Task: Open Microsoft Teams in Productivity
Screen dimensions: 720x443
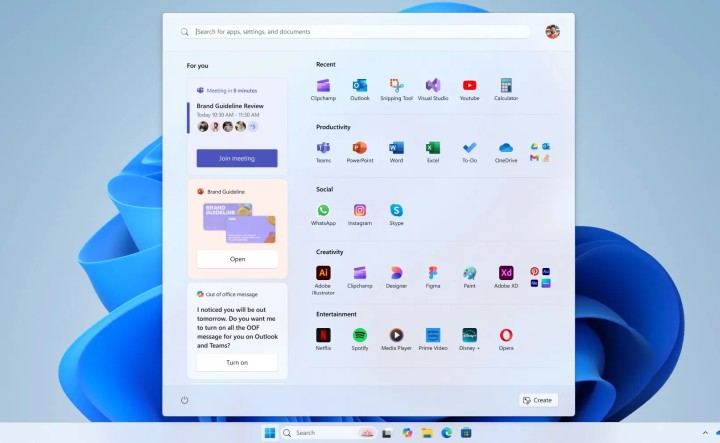Action: pos(323,149)
